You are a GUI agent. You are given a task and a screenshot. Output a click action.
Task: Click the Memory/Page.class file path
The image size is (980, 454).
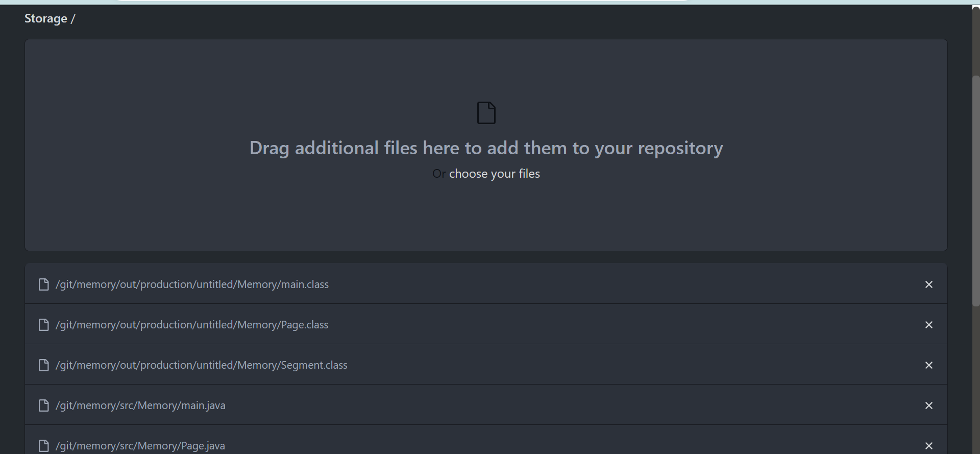pos(192,325)
